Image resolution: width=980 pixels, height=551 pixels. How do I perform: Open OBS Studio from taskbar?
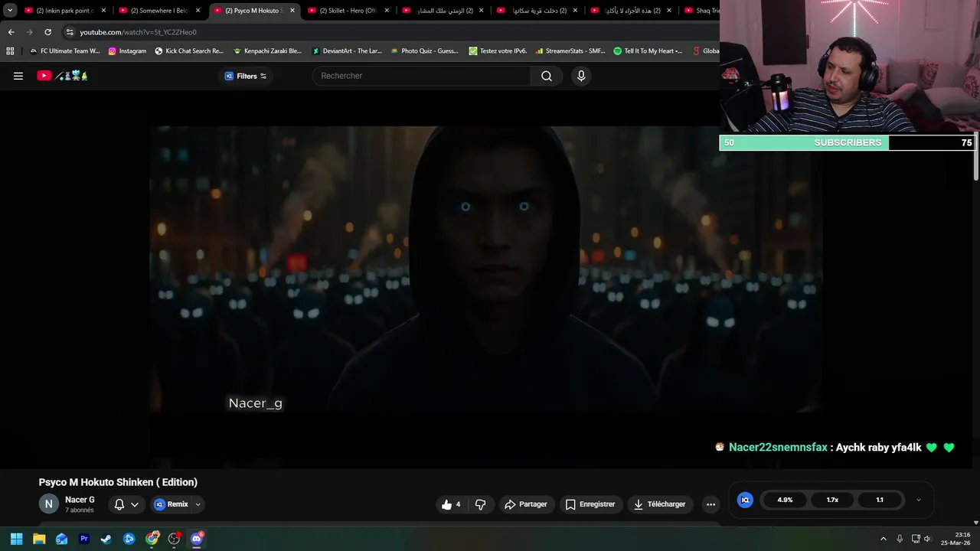174,539
